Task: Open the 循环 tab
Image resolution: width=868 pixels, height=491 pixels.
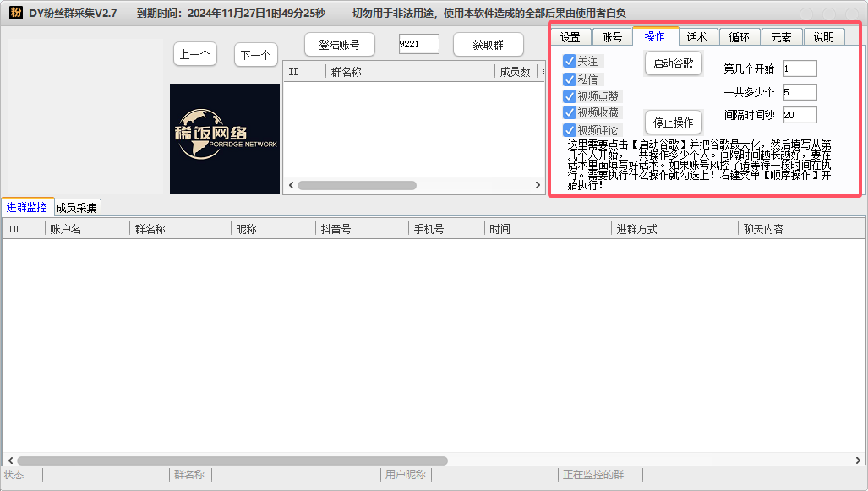Action: 740,36
